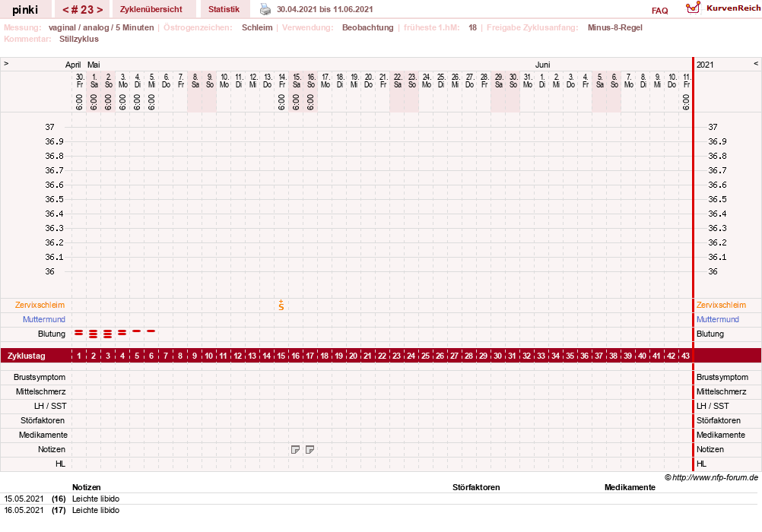Click the note date 15.05.2021
The height and width of the screenshot is (532, 762).
pyautogui.click(x=24, y=499)
